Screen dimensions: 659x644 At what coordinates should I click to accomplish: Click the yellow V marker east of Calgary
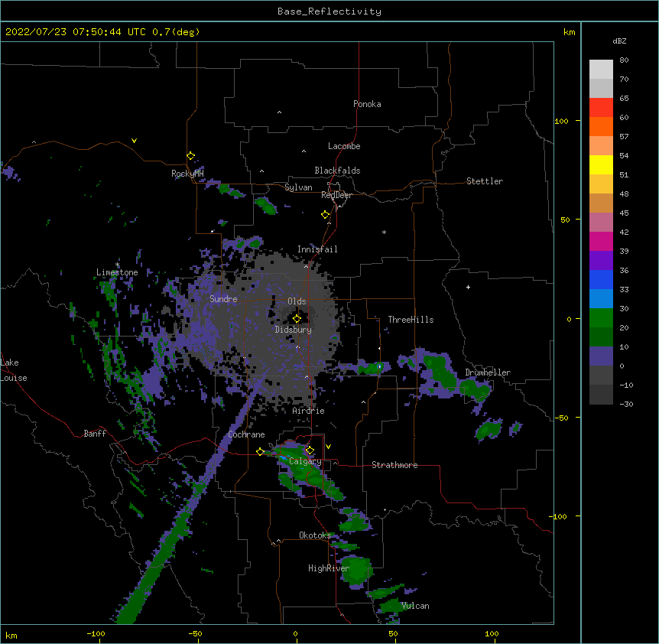point(328,447)
